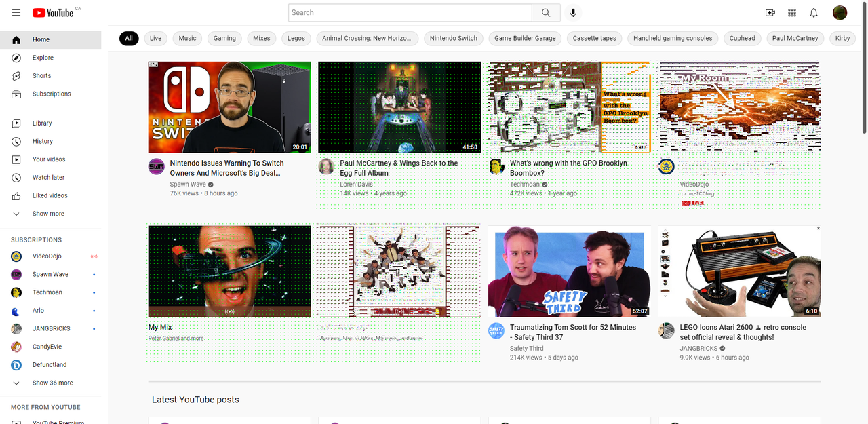Image resolution: width=868 pixels, height=424 pixels.
Task: Open JANGBRiCKS channel avatar beside video
Action: (666, 330)
